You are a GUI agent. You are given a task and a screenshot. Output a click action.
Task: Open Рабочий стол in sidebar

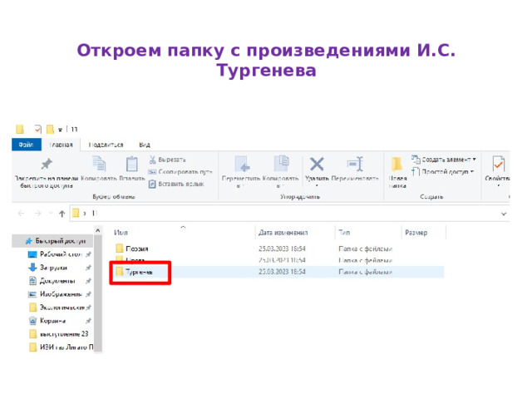[56, 254]
